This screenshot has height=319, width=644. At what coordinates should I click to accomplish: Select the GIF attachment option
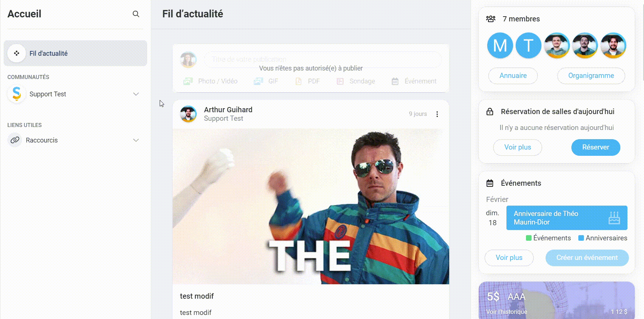tap(258, 81)
